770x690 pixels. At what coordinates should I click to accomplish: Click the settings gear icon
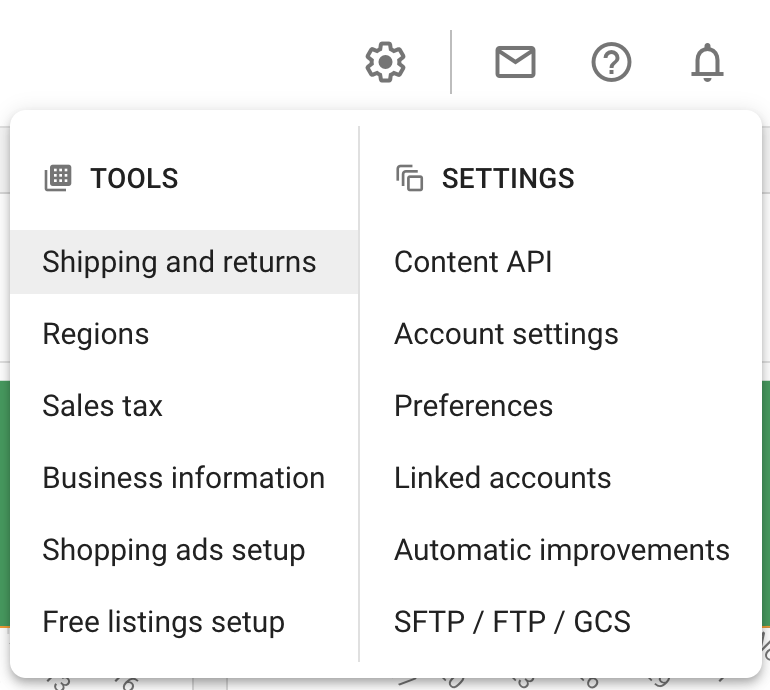[385, 62]
